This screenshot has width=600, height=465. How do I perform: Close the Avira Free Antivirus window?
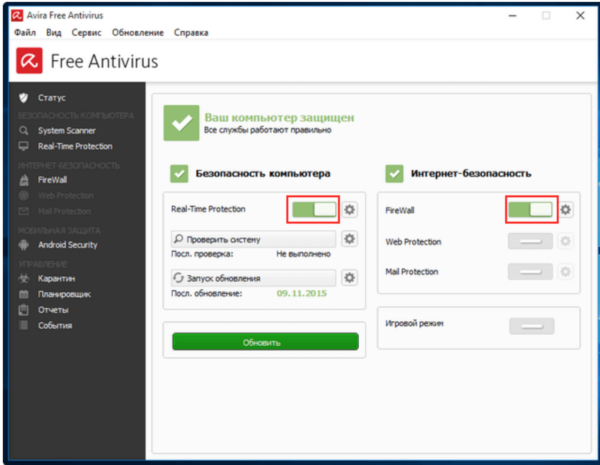pyautogui.click(x=580, y=15)
